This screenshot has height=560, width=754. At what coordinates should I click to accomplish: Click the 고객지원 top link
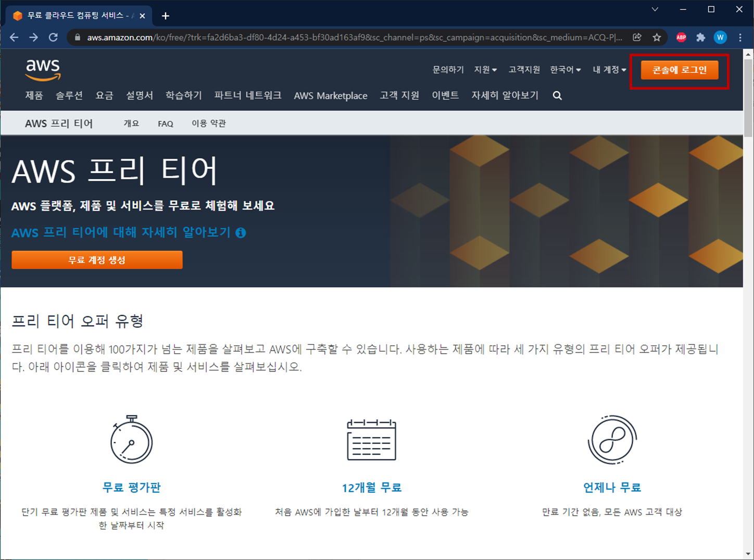(x=524, y=70)
